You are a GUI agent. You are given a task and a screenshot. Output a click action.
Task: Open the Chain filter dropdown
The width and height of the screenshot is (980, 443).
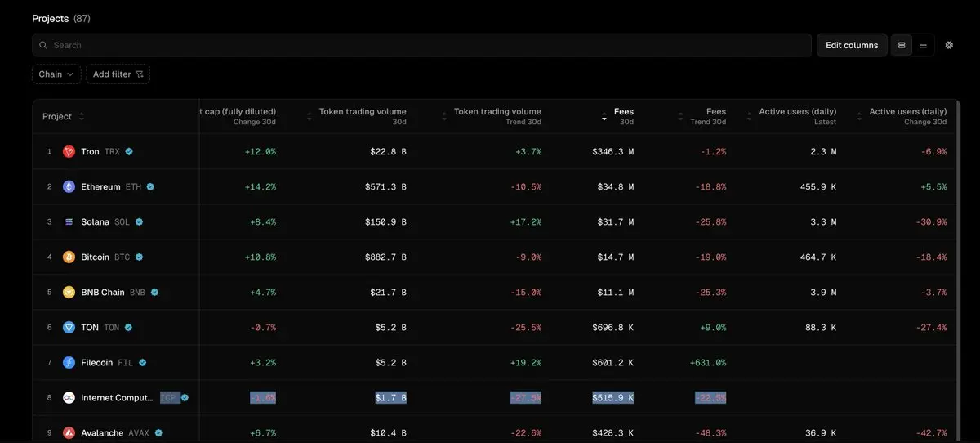tap(56, 74)
